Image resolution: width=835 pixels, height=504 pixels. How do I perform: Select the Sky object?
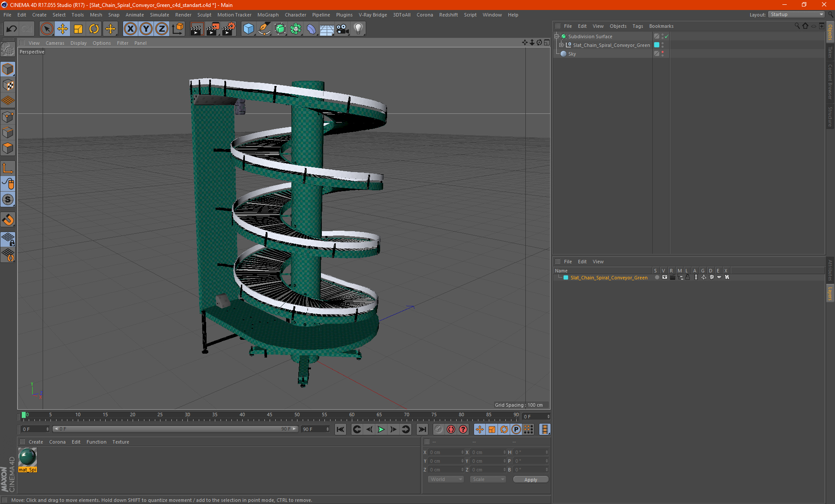tap(572, 54)
